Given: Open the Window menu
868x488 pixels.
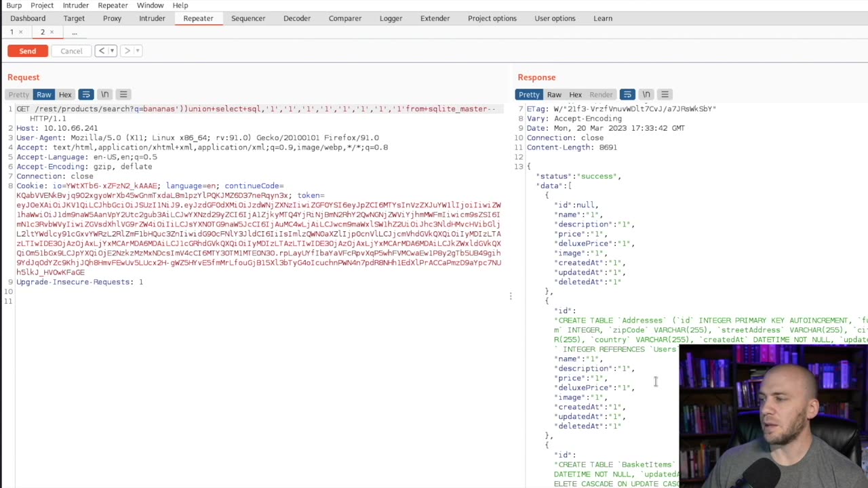Looking at the screenshot, I should pyautogui.click(x=150, y=5).
